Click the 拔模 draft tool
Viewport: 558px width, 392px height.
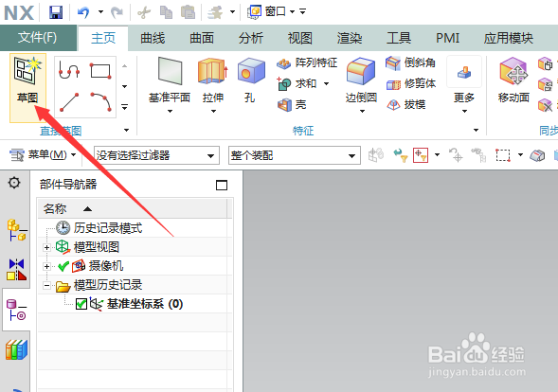coord(405,104)
